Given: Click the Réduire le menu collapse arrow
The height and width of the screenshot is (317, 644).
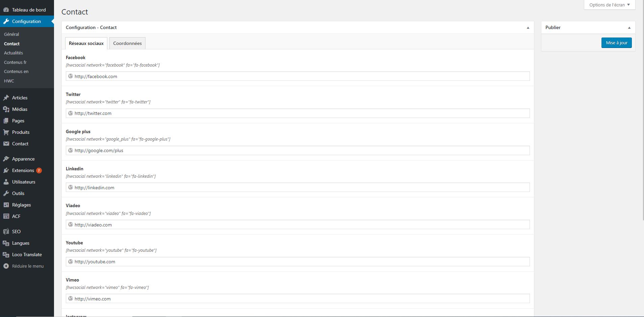Looking at the screenshot, I should 6,266.
